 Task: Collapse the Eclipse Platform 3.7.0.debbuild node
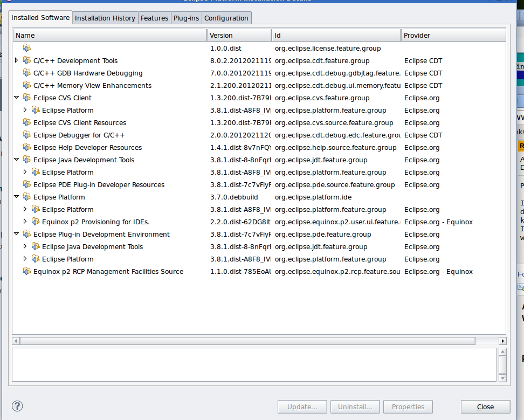(x=16, y=197)
